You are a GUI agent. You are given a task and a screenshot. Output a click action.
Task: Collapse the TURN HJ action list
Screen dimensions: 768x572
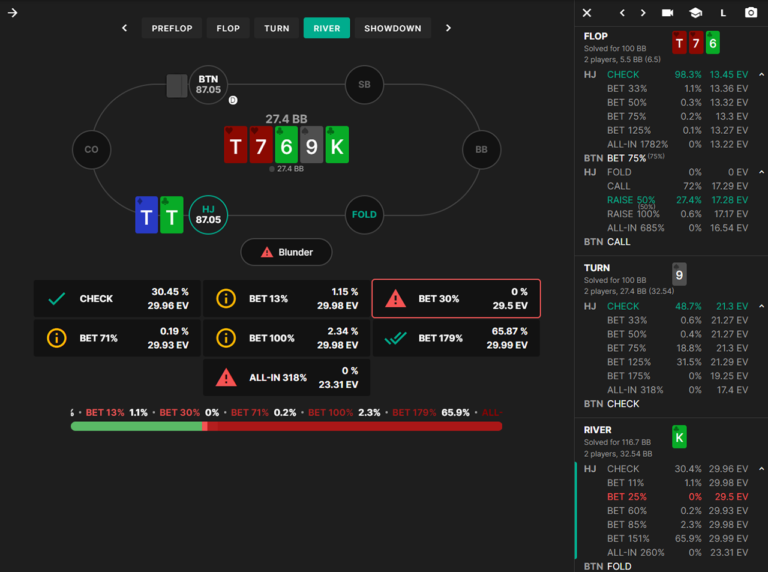(x=761, y=307)
